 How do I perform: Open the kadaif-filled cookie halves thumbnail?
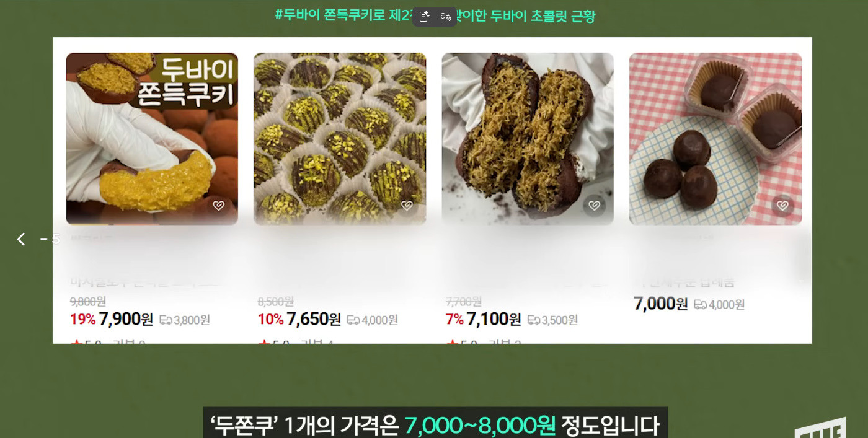(x=528, y=138)
